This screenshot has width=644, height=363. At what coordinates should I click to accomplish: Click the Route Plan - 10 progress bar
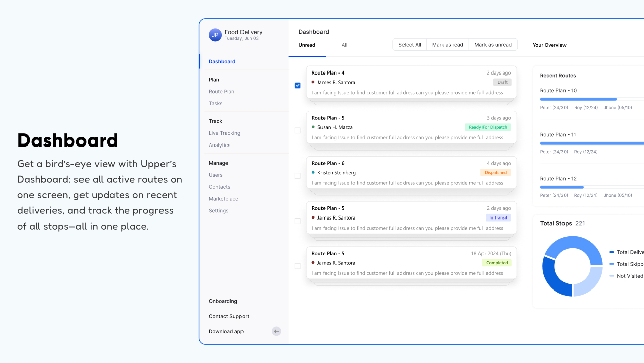[x=578, y=99]
